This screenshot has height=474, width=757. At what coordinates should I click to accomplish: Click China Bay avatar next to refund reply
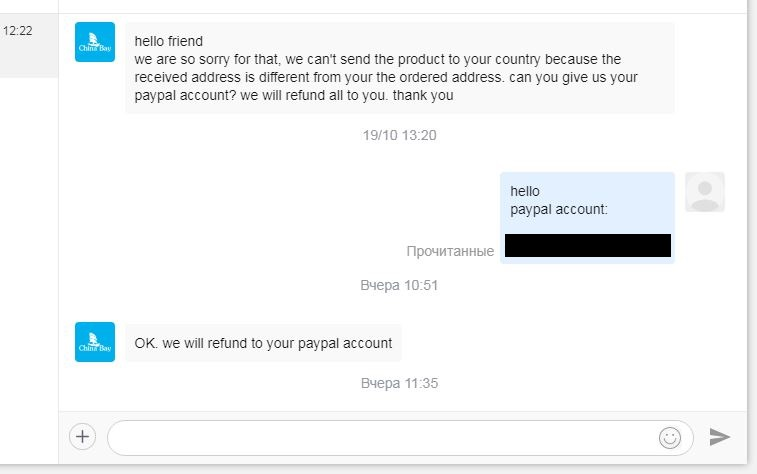pyautogui.click(x=95, y=342)
